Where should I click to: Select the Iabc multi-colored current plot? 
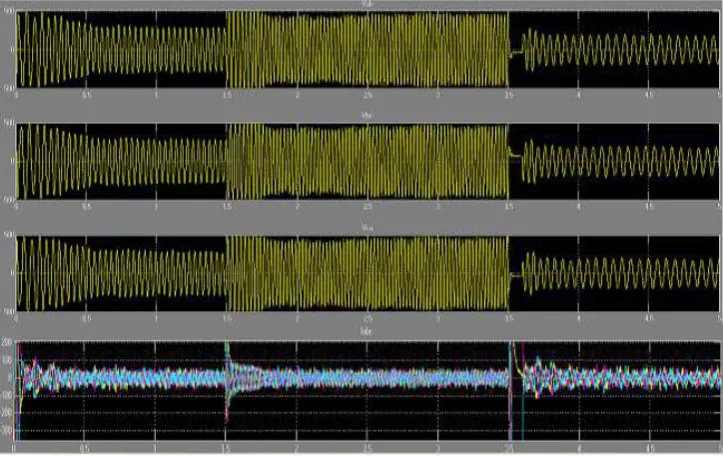pyautogui.click(x=367, y=391)
